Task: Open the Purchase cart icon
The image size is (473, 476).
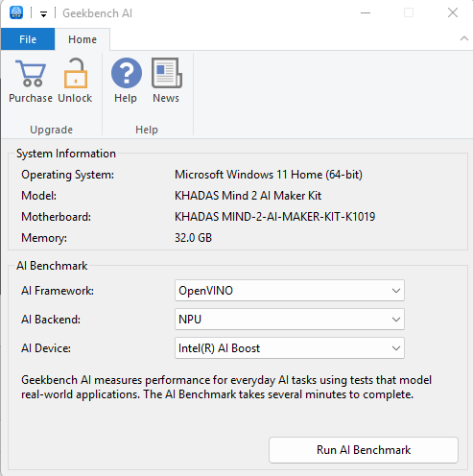Action: [x=31, y=74]
